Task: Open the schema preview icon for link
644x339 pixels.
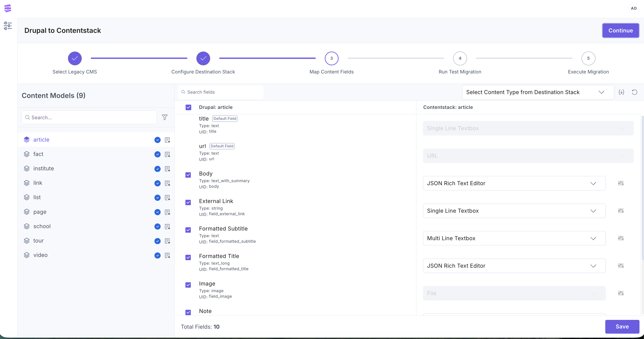Action: [x=168, y=183]
